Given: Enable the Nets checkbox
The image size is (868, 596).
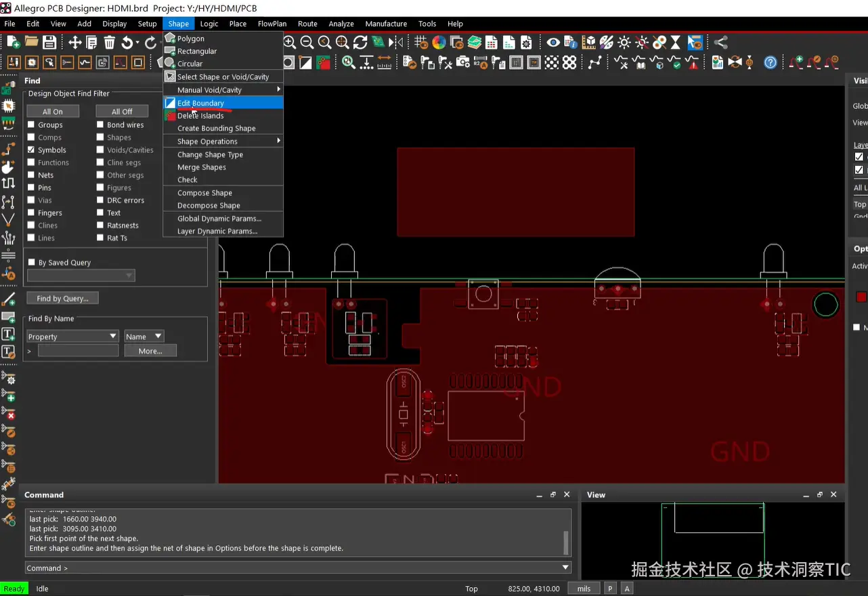Looking at the screenshot, I should (31, 175).
